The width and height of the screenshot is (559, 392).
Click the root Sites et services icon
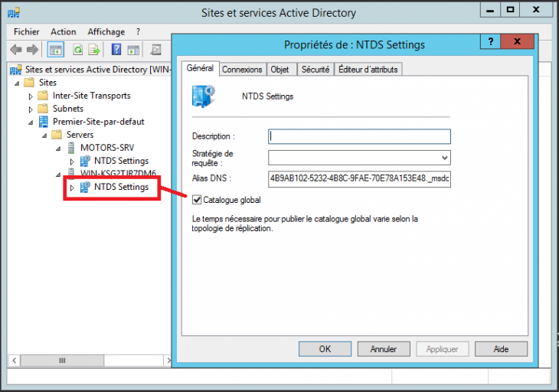pyautogui.click(x=15, y=70)
